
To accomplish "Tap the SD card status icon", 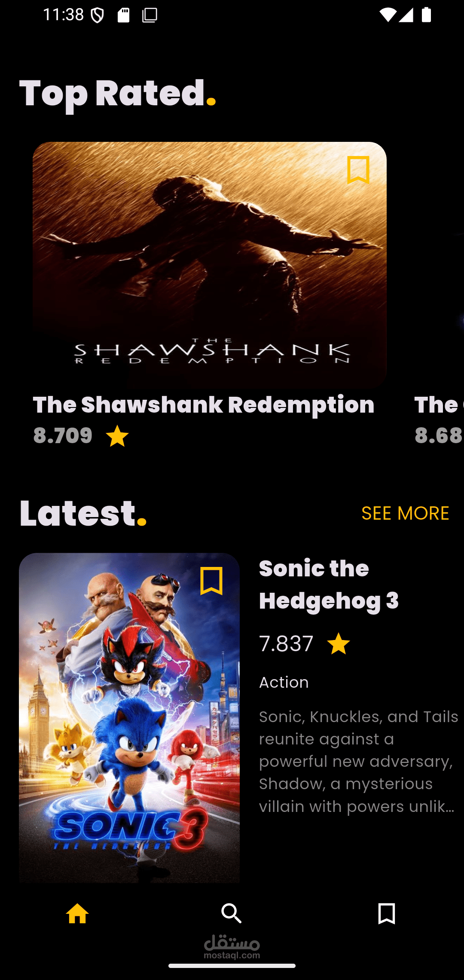I will click(124, 15).
